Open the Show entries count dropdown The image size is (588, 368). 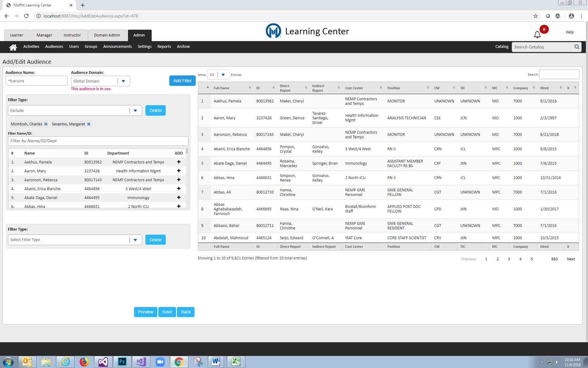point(223,75)
